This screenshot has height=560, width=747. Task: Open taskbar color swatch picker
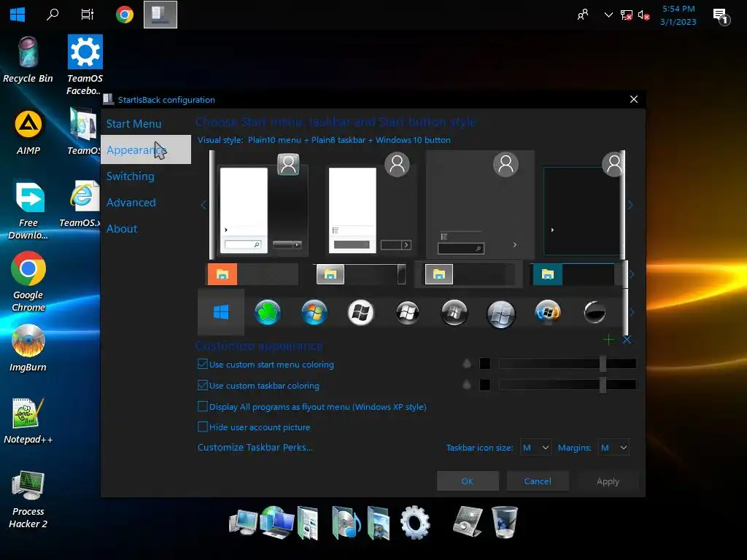484,385
